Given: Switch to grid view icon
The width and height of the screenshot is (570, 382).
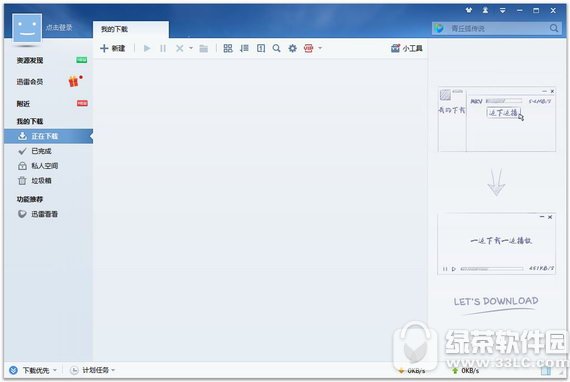Looking at the screenshot, I should 228,48.
